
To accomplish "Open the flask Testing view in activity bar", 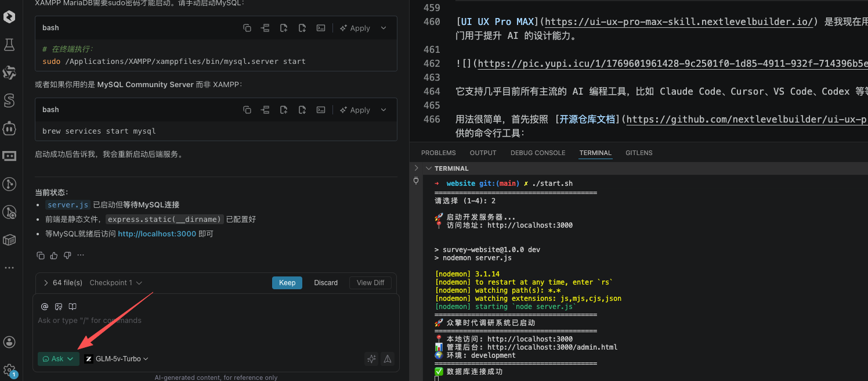I will (x=9, y=44).
